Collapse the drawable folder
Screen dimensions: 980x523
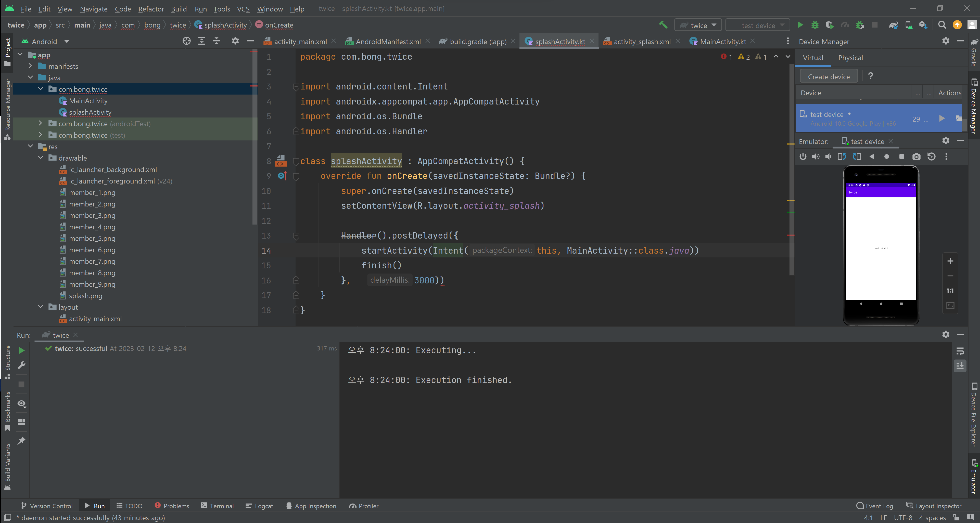pos(41,158)
